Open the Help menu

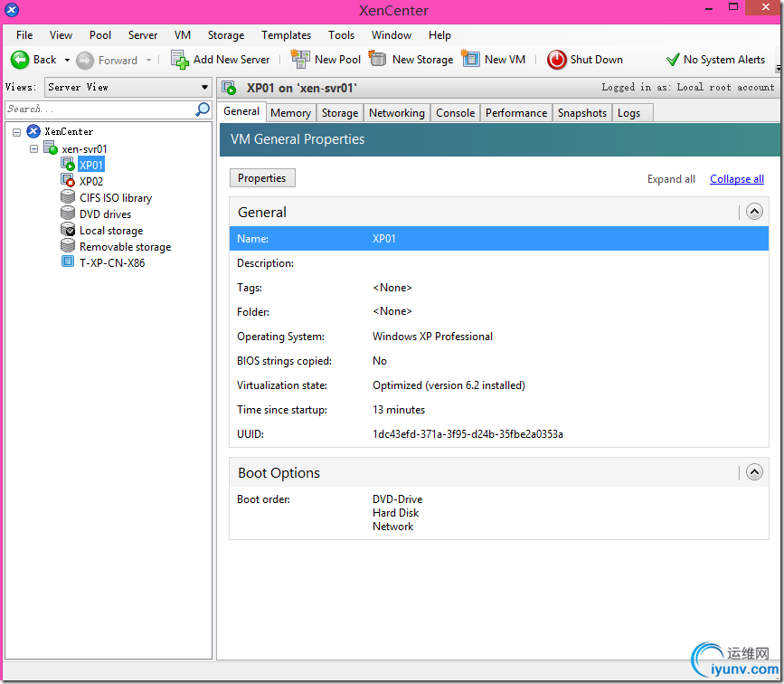click(x=439, y=35)
